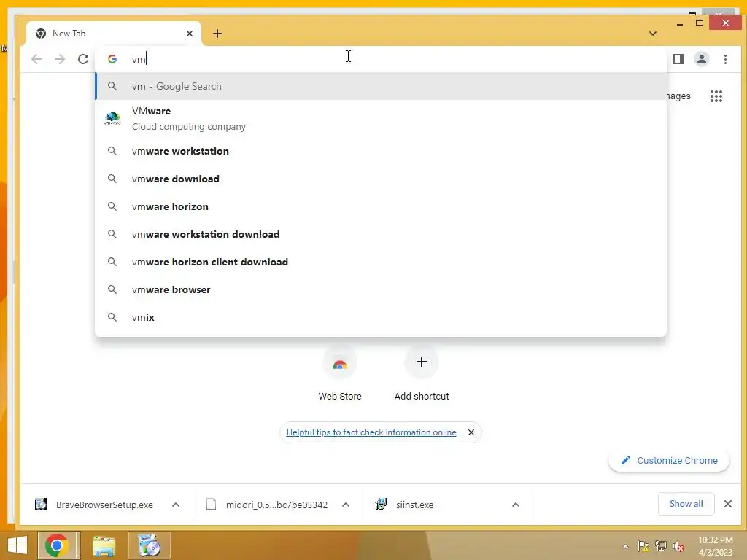
Task: Choose 'vmware browser' suggestion
Action: pyautogui.click(x=381, y=289)
